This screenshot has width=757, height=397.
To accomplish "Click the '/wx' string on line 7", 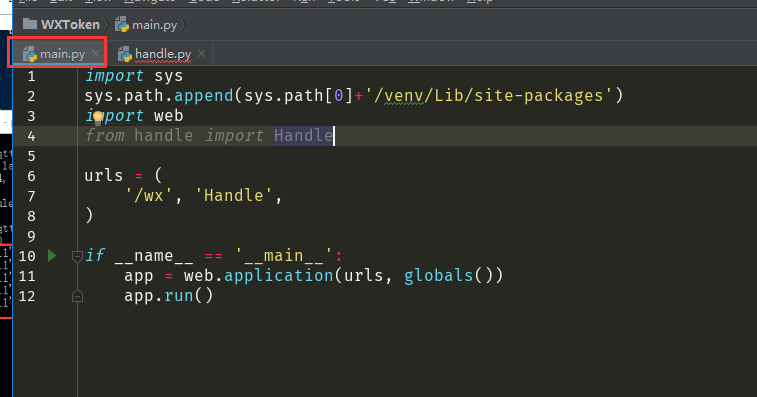I will click(x=149, y=196).
